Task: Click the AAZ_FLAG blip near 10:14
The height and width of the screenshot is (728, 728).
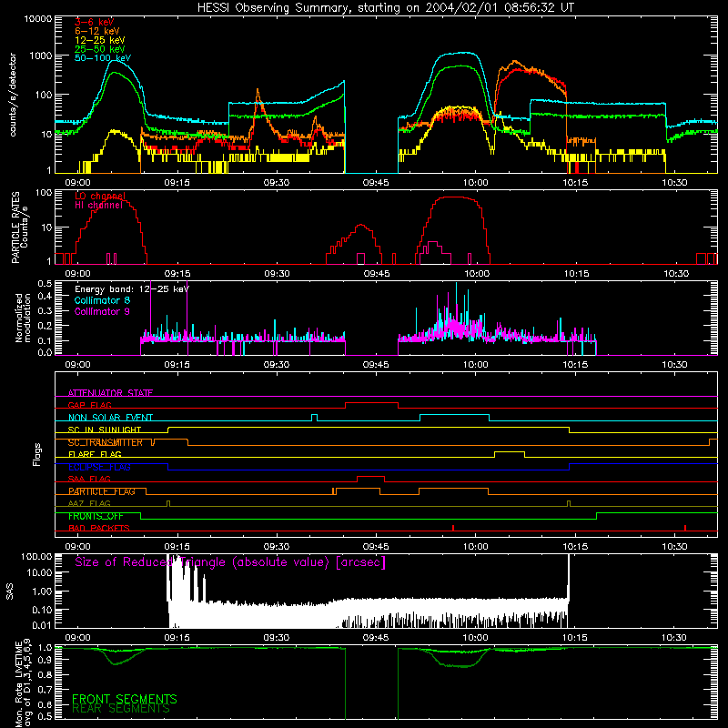Action: pyautogui.click(x=569, y=503)
